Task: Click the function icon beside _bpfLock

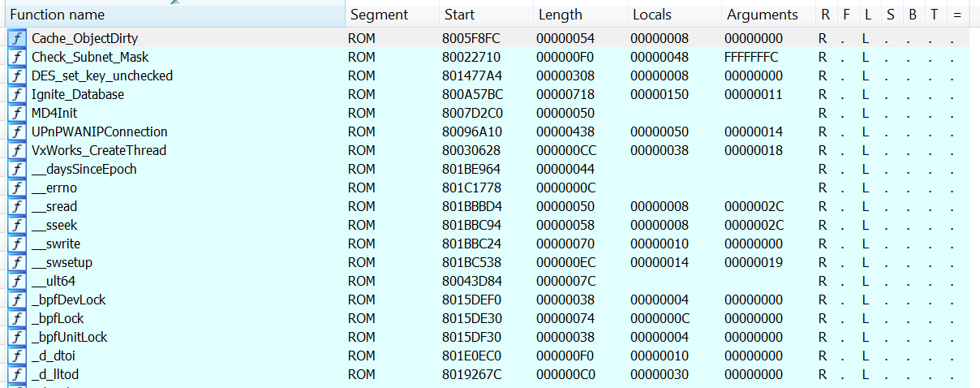Action: pos(17,318)
